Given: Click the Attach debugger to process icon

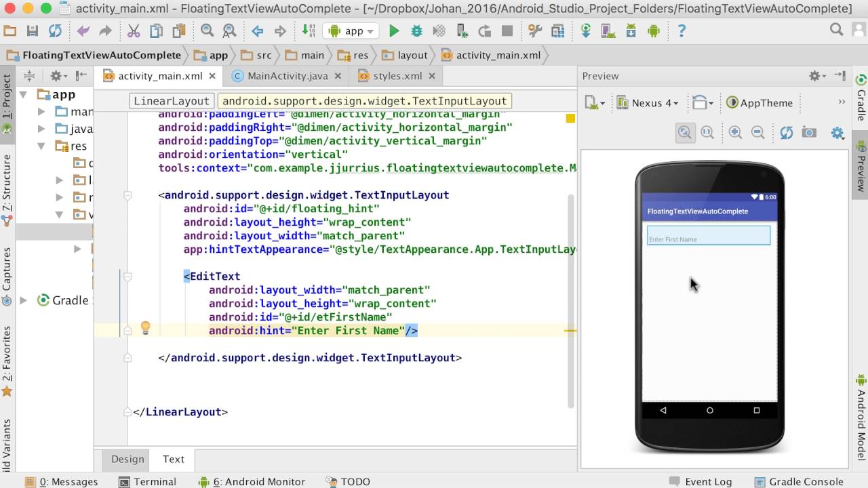Looking at the screenshot, I should 462,31.
